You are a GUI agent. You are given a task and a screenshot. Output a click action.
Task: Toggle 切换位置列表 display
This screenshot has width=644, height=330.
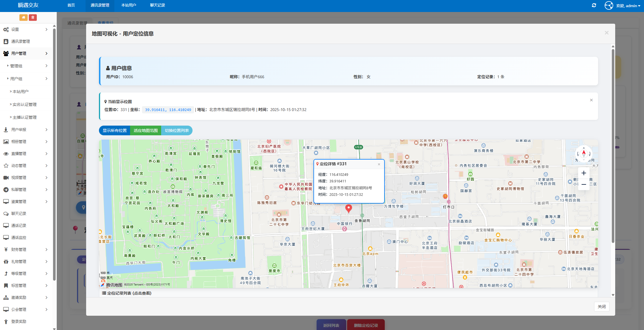coord(177,130)
